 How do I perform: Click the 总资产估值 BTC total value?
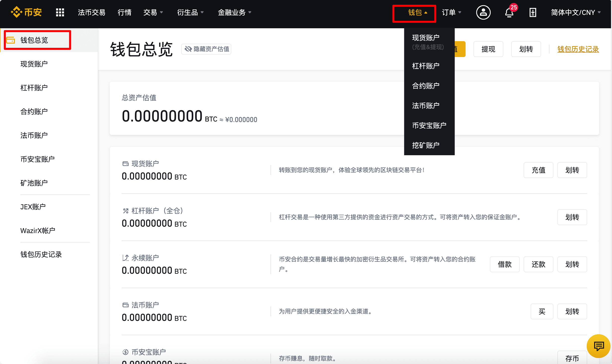pos(170,116)
